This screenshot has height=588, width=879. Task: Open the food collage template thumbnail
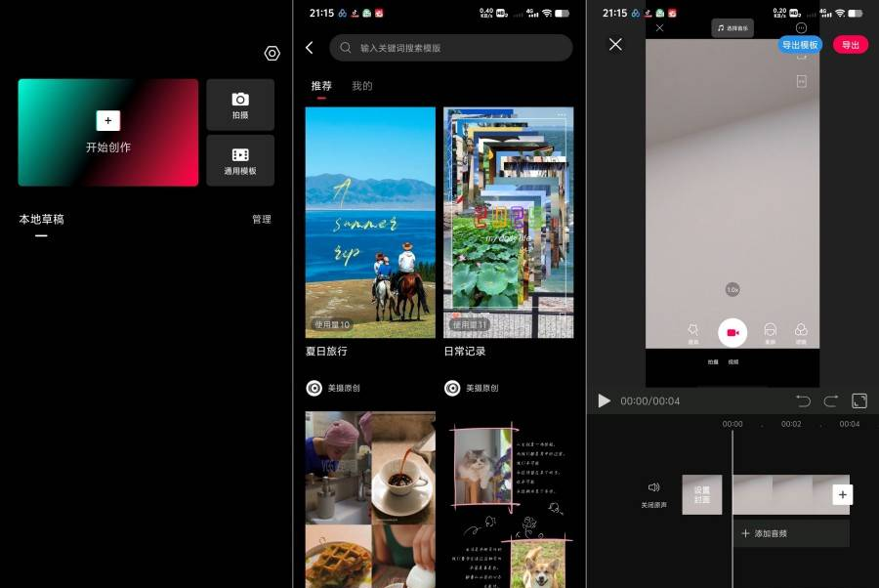tap(370, 499)
